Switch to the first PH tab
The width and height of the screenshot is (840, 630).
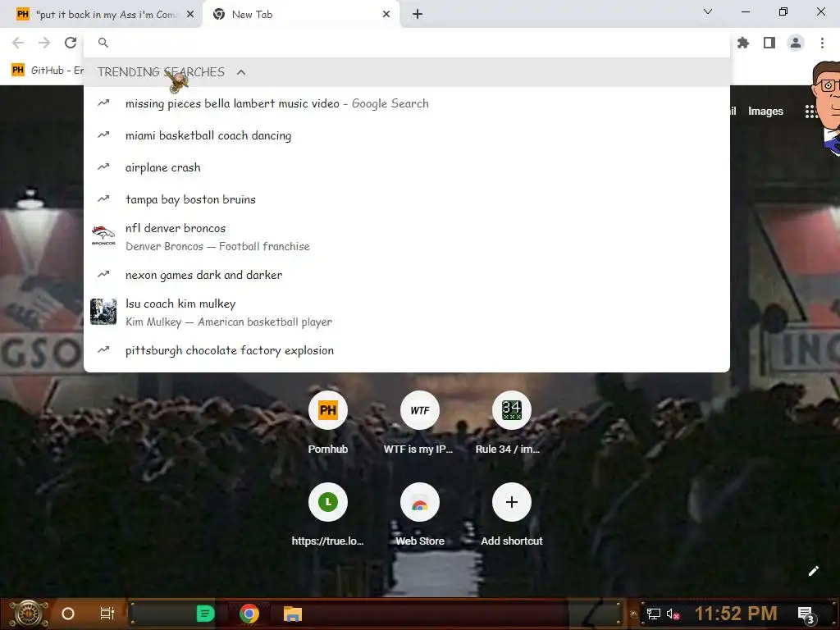(101, 15)
